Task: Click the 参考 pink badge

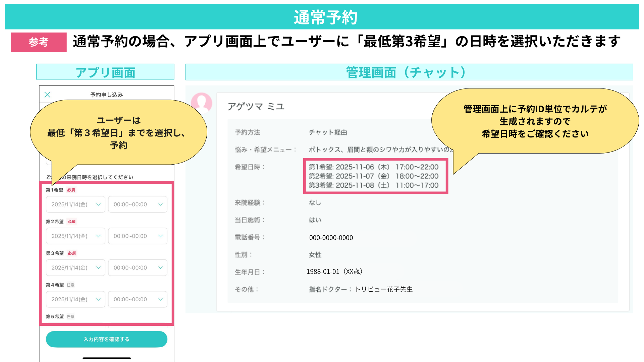Action: 39,42
